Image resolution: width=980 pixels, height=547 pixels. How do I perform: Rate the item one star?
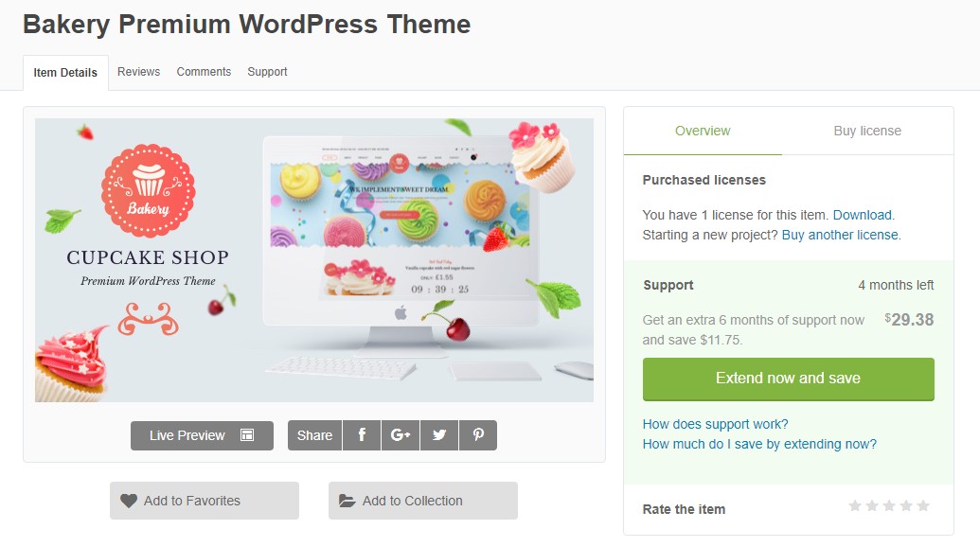[x=855, y=505]
